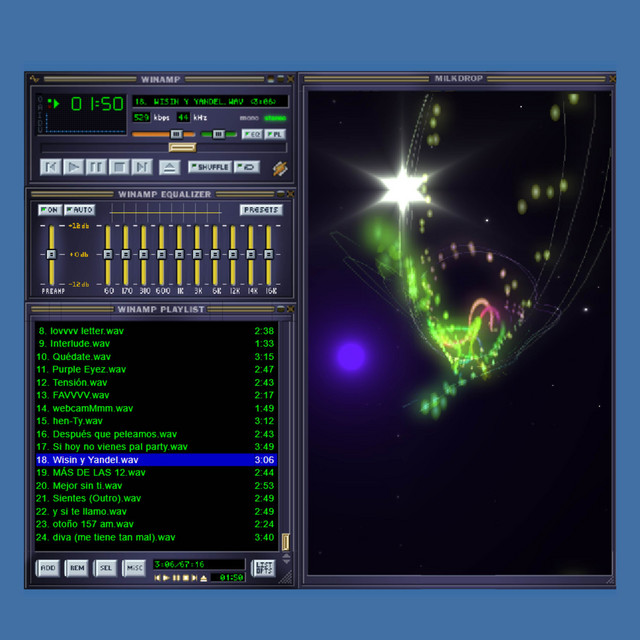Click the Eject open file button

coord(170,167)
